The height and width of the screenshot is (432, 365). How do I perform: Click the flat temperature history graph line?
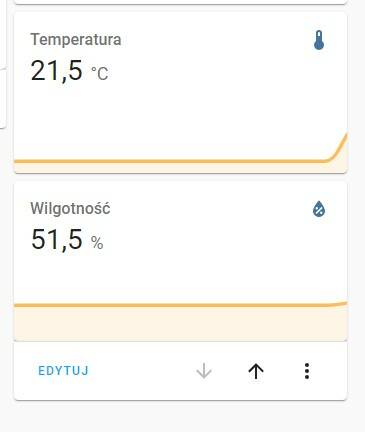(167, 161)
